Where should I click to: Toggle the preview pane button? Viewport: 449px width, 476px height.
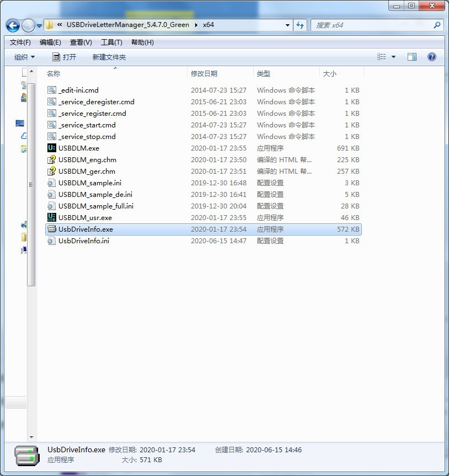coord(411,56)
